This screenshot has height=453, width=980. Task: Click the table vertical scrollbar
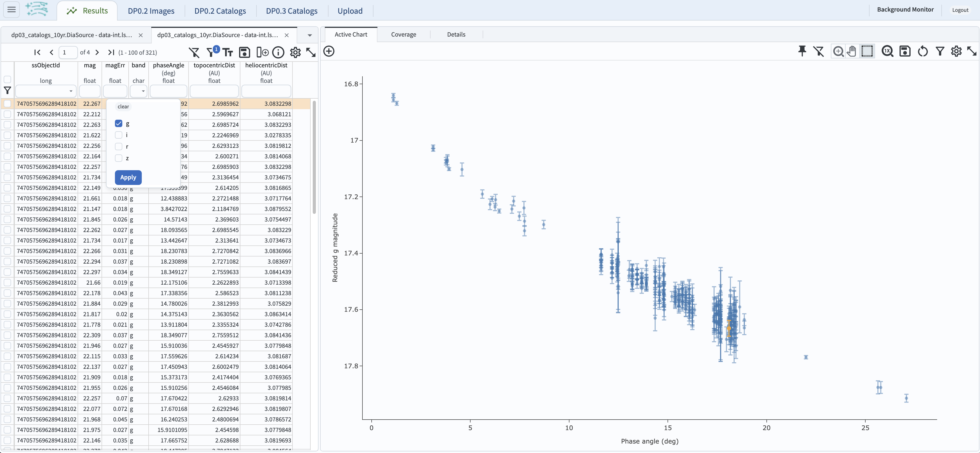[314, 157]
